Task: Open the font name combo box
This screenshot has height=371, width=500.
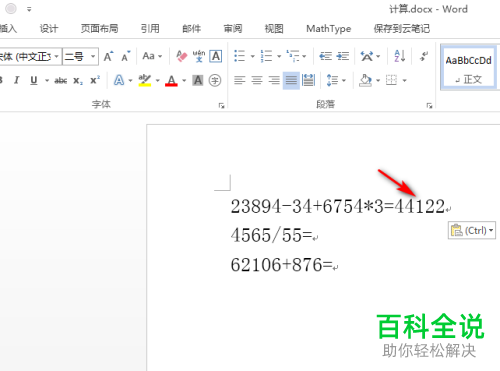Action: click(x=31, y=56)
